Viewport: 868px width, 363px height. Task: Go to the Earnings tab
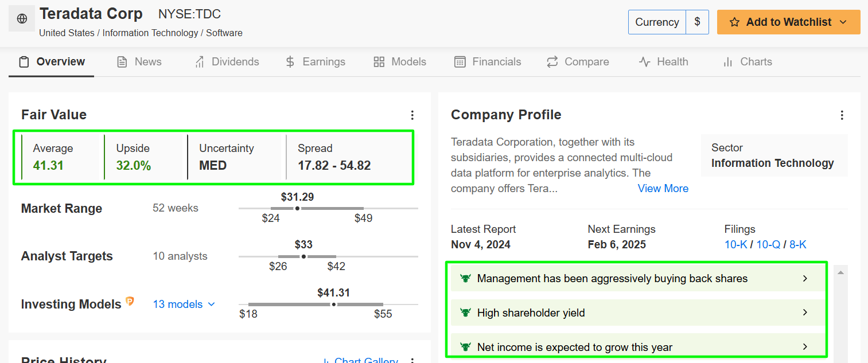point(315,61)
